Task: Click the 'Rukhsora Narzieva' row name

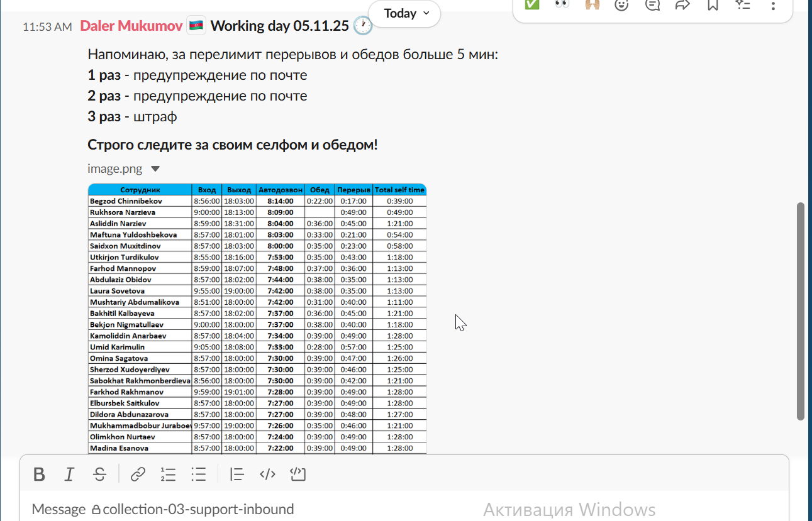Action: click(122, 212)
